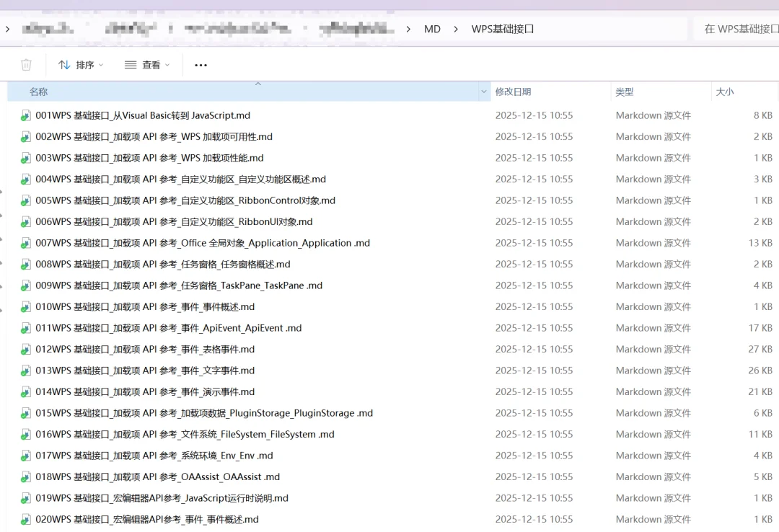The image size is (779, 532).
Task: Click file icon of 004WPS 自定义功能区概述.md
Action: point(26,179)
